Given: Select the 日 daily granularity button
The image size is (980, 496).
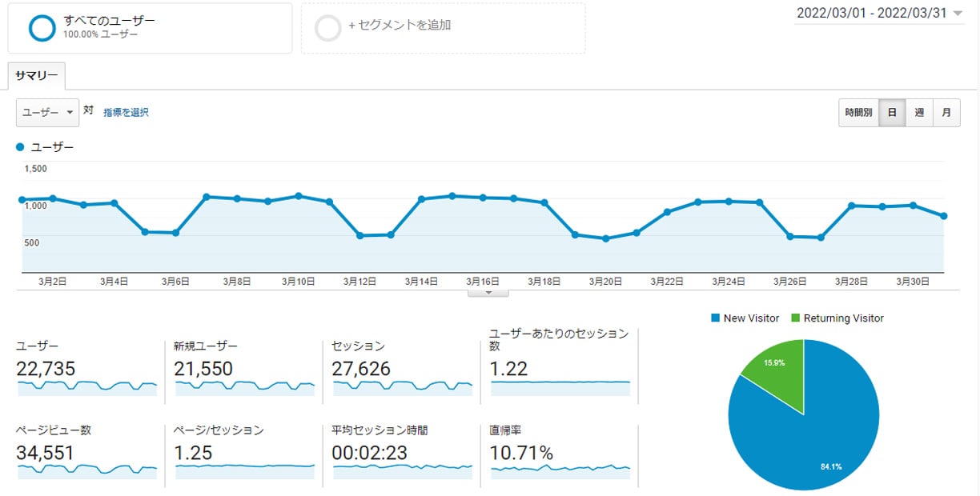Looking at the screenshot, I should point(892,113).
